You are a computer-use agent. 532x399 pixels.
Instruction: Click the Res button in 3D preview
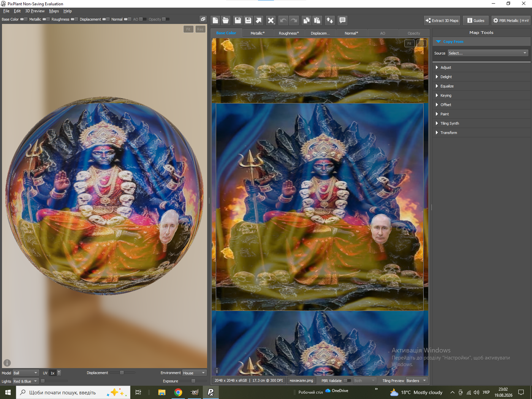[200, 29]
